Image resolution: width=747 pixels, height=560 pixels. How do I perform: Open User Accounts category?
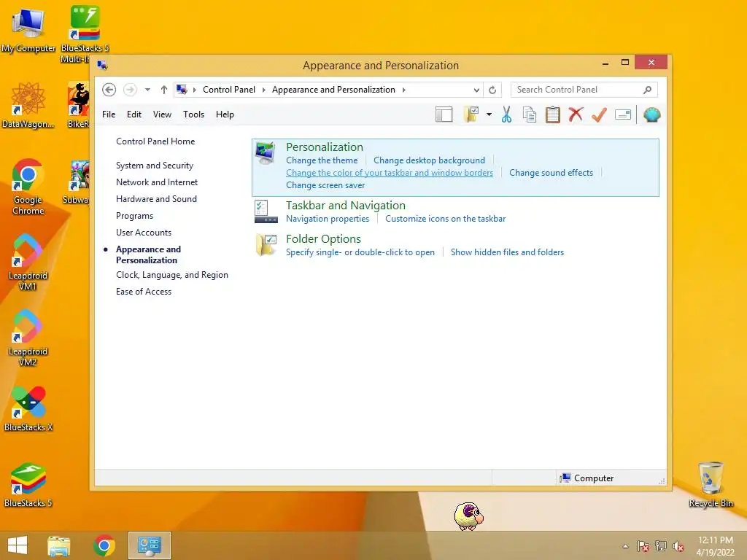(x=144, y=233)
